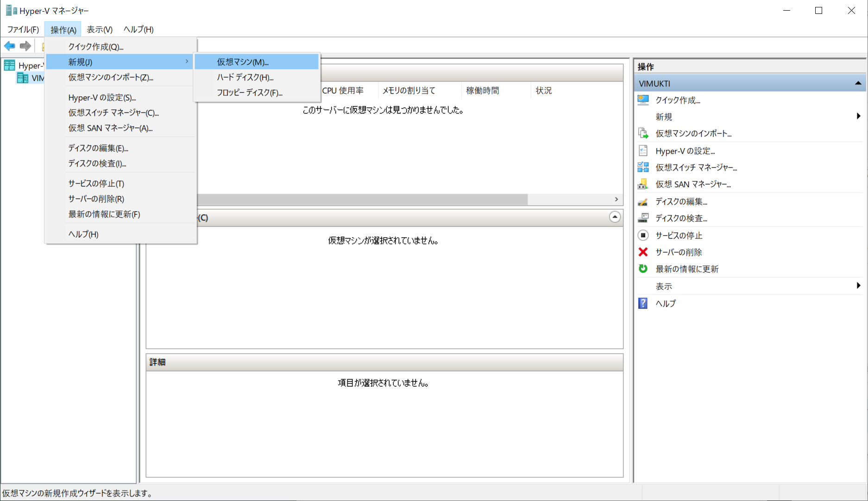Click the Hyper-V Manager title bar app icon
Viewport: 868px width, 501px height.
coord(11,10)
